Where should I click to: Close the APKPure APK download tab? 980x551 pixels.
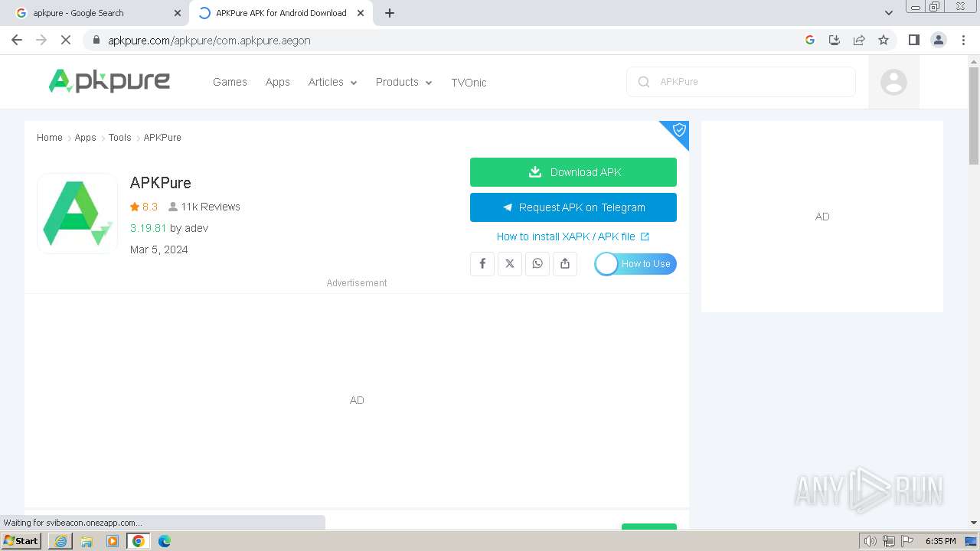[x=361, y=13]
